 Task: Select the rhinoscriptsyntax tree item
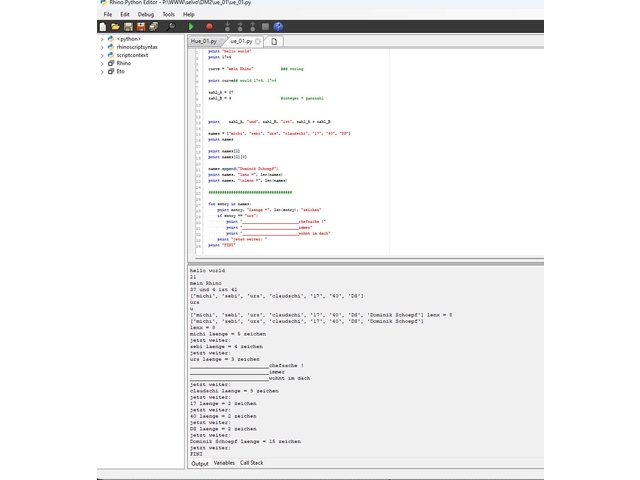coord(137,47)
